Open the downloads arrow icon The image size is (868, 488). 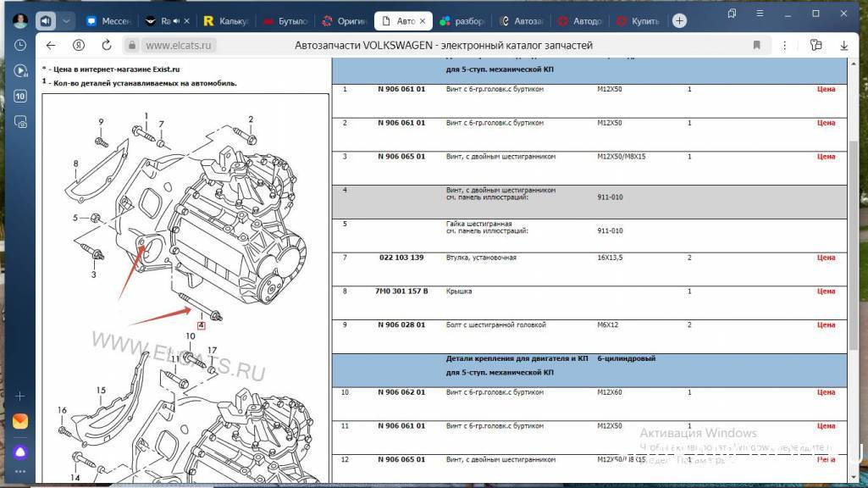[x=843, y=46]
